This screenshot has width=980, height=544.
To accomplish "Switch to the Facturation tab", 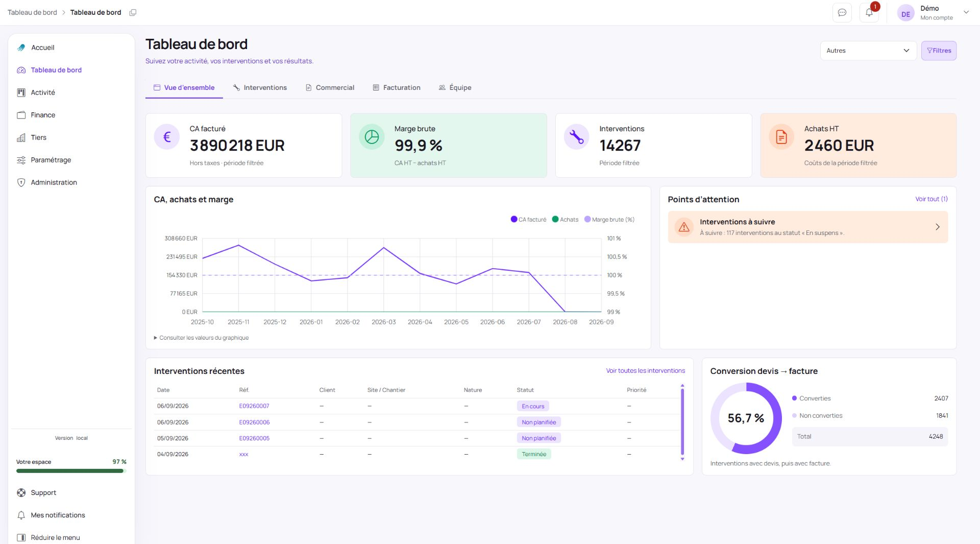I will click(x=397, y=88).
